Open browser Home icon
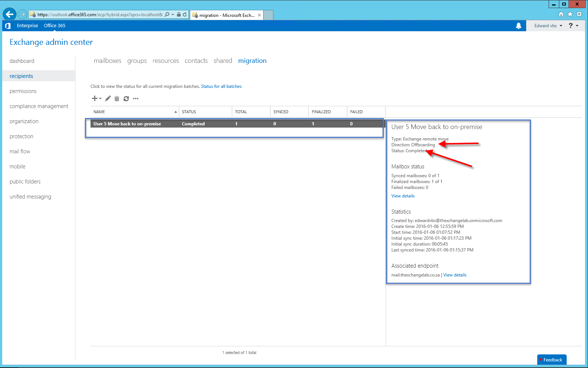 [561, 14]
